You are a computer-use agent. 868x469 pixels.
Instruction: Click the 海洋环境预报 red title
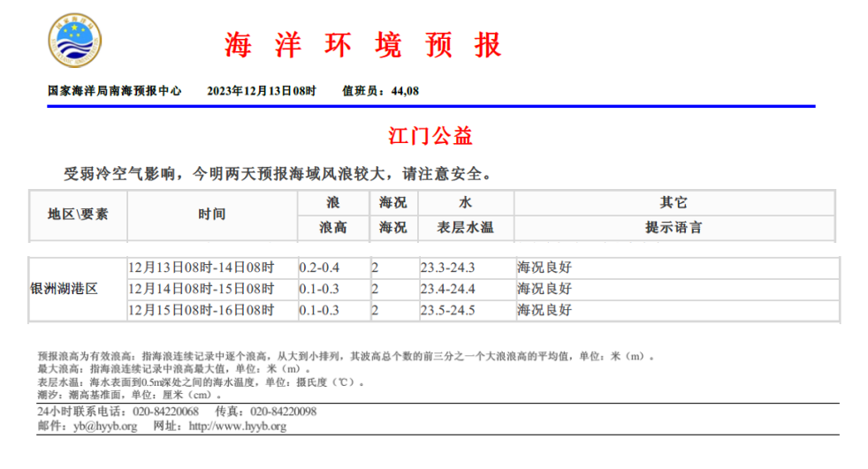pos(362,44)
